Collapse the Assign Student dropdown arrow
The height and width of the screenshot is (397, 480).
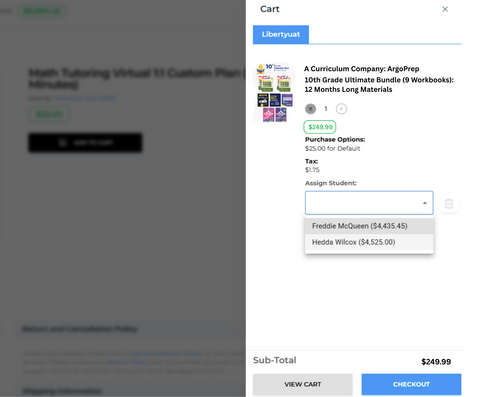[x=425, y=203]
